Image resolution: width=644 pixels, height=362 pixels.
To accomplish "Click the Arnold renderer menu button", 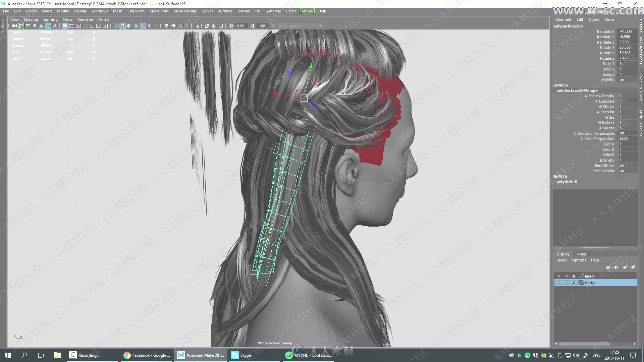I will [307, 11].
